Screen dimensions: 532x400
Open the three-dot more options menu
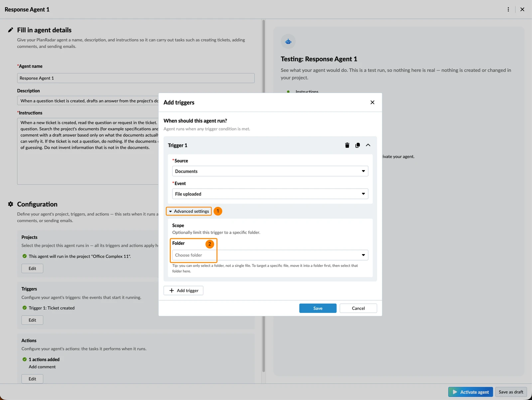(x=508, y=9)
